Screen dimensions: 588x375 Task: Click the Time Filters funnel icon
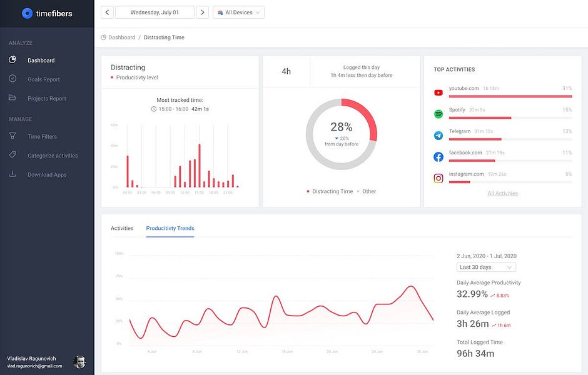pyautogui.click(x=13, y=136)
